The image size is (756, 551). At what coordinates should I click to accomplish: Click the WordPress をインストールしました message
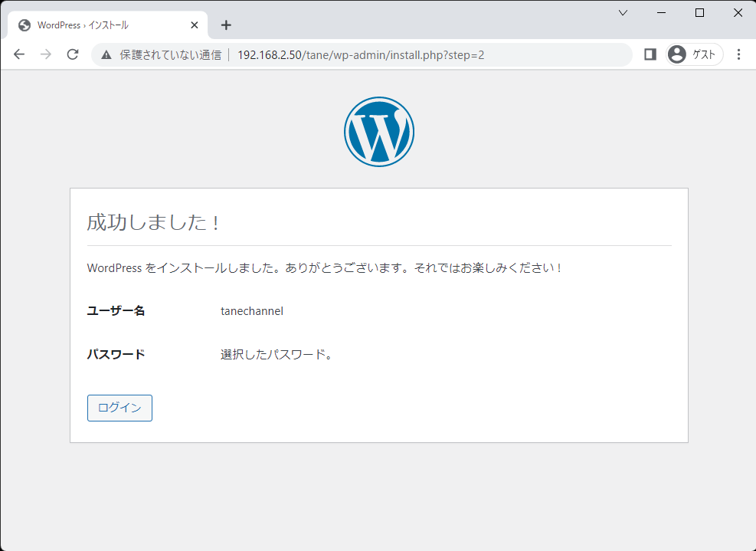pyautogui.click(x=325, y=267)
